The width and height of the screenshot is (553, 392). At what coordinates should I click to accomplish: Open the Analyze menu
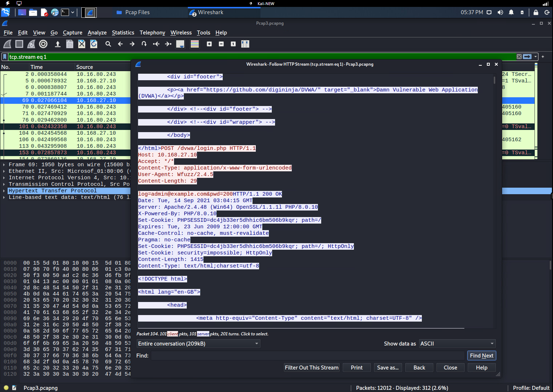point(97,33)
